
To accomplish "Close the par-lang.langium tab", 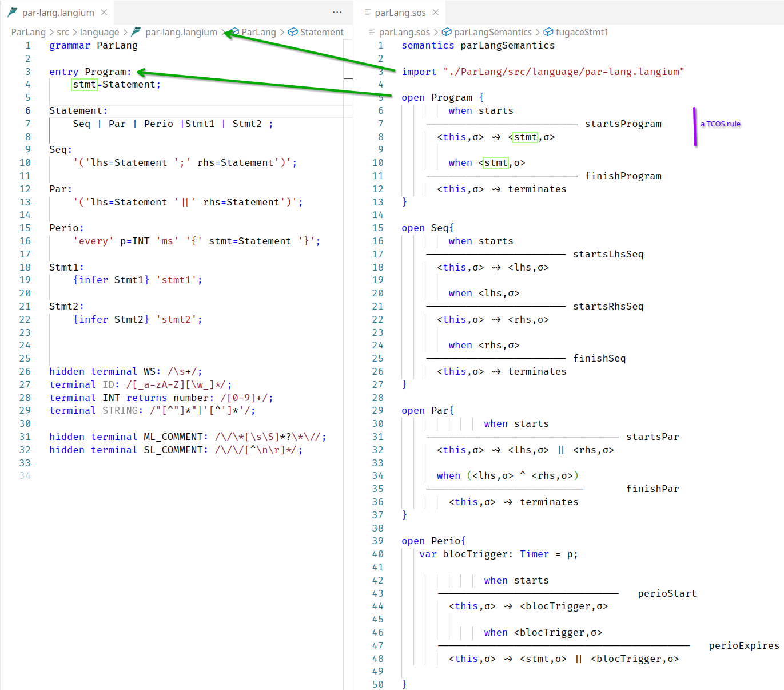I will point(104,13).
